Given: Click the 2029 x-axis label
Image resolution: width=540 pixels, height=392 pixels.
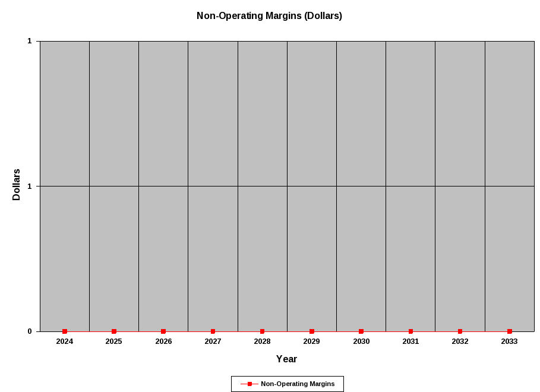Looking at the screenshot, I should coord(312,342).
